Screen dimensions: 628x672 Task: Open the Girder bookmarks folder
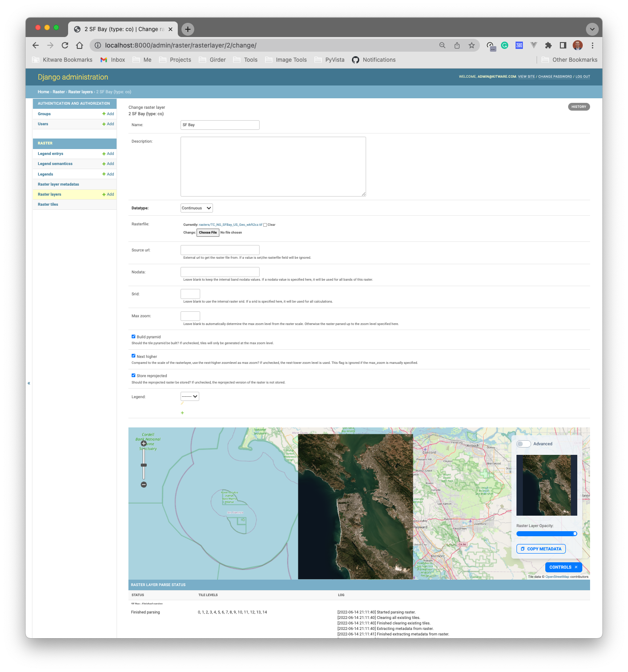(x=212, y=60)
